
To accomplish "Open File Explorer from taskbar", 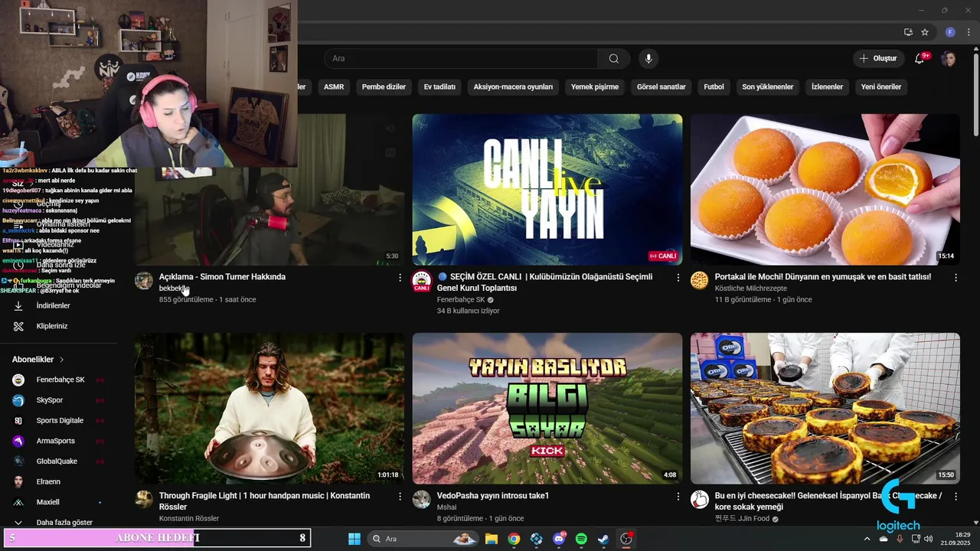I will [491, 539].
